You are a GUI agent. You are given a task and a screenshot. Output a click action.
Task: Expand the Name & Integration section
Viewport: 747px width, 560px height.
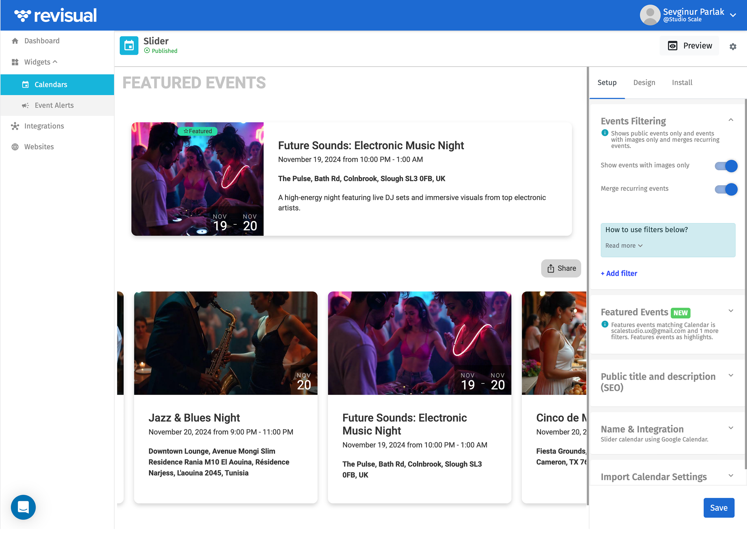pos(731,428)
